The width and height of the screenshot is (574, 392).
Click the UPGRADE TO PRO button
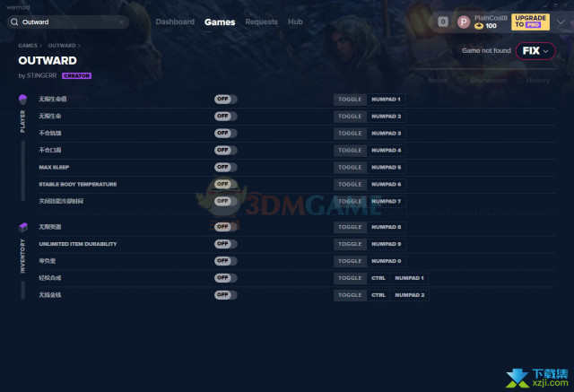[x=530, y=22]
